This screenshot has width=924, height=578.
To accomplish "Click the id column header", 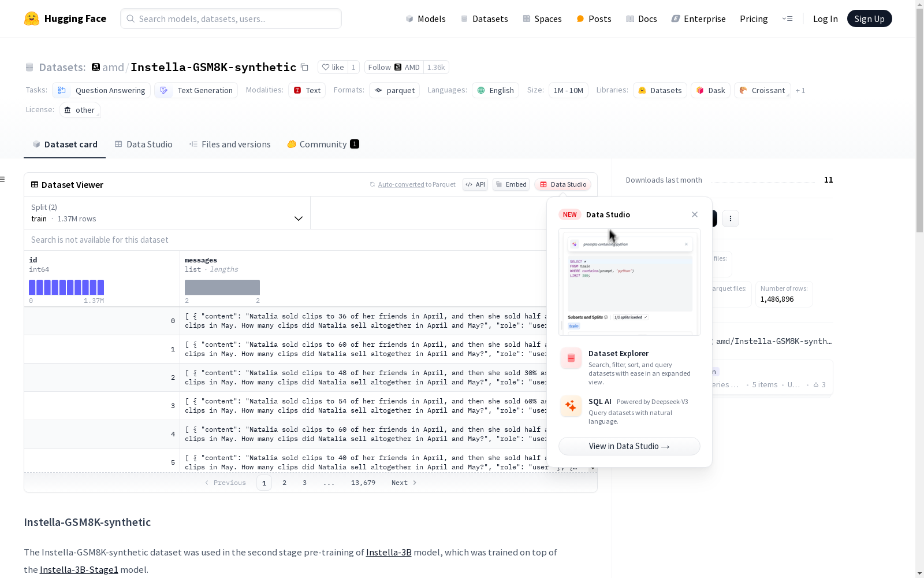I will coord(33,260).
